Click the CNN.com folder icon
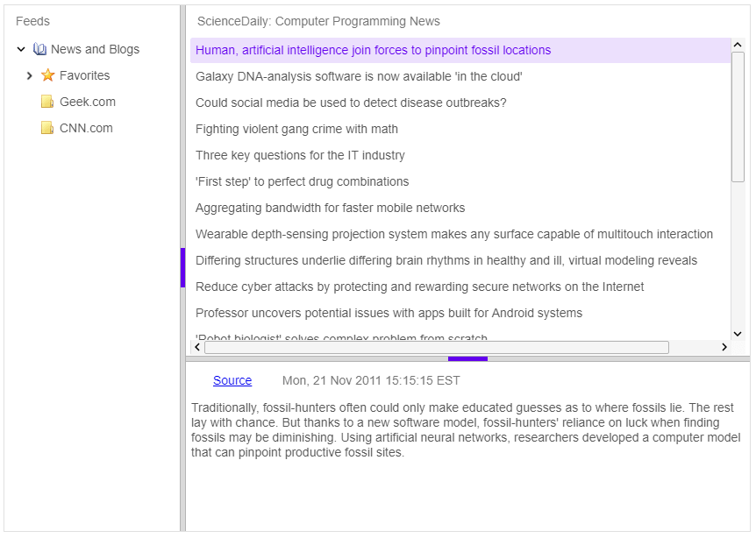 tap(47, 129)
